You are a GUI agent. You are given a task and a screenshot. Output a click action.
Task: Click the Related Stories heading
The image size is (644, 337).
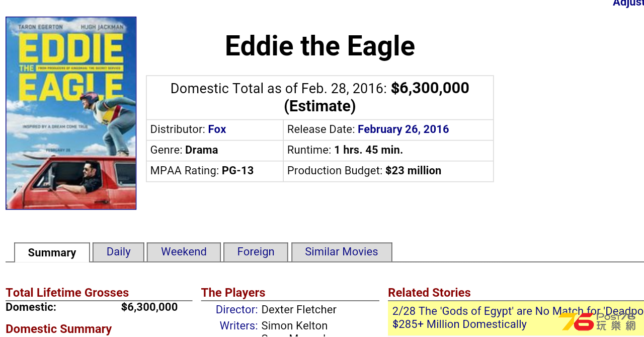pyautogui.click(x=429, y=293)
